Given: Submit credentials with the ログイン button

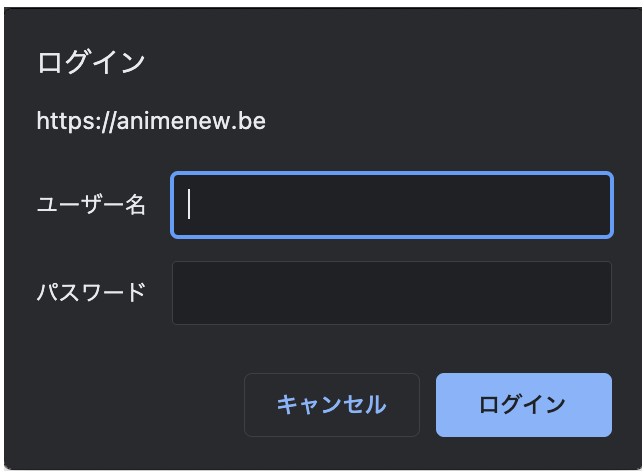Looking at the screenshot, I should point(524,405).
